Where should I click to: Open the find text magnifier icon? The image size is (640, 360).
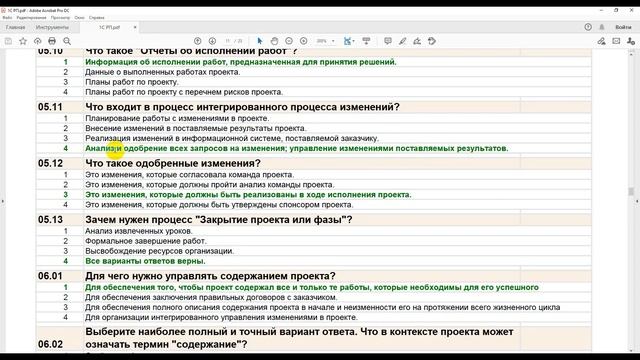point(67,41)
